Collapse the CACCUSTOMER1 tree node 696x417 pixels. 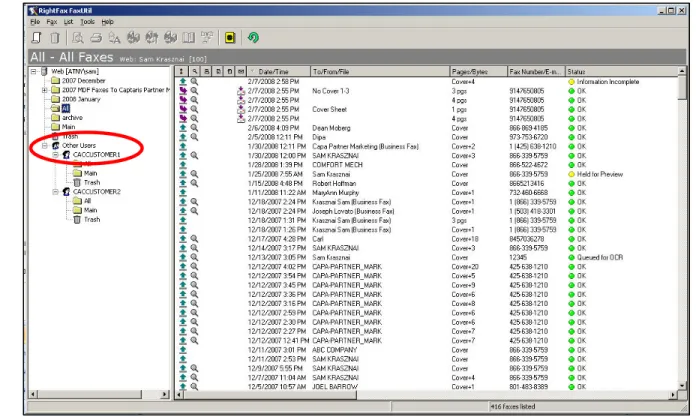(55, 155)
